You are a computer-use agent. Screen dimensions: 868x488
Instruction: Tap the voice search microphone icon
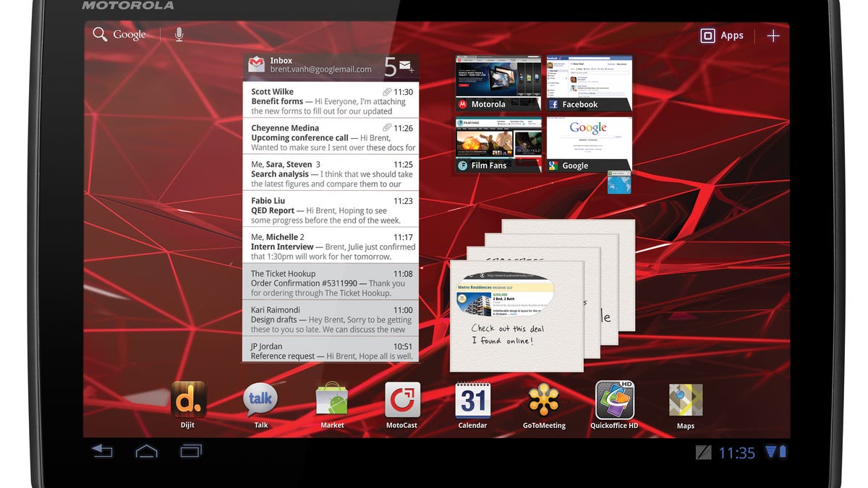(x=178, y=33)
